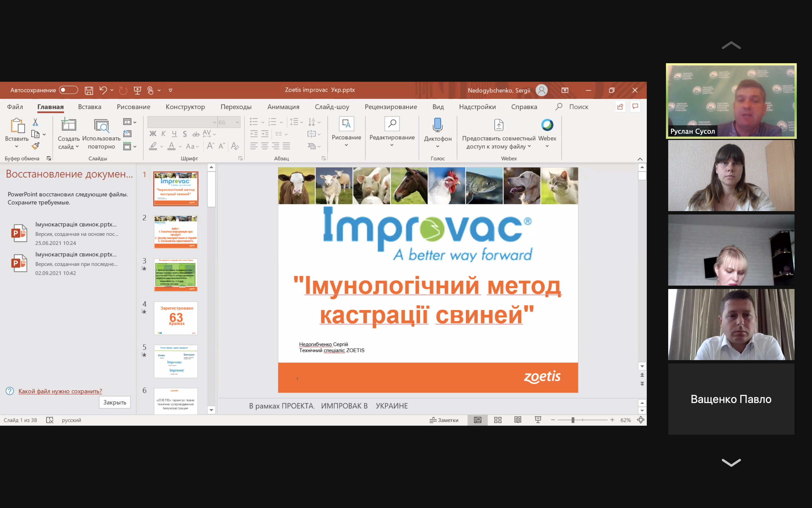812x508 pixels.
Task: Apply text shadow (S)
Action: coord(185,134)
